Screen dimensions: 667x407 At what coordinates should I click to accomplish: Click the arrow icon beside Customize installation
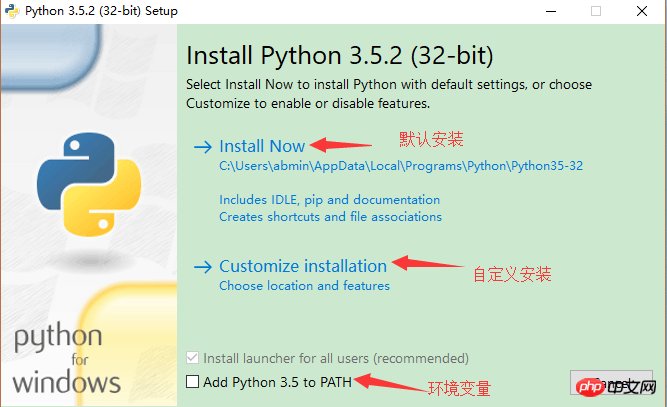click(203, 267)
